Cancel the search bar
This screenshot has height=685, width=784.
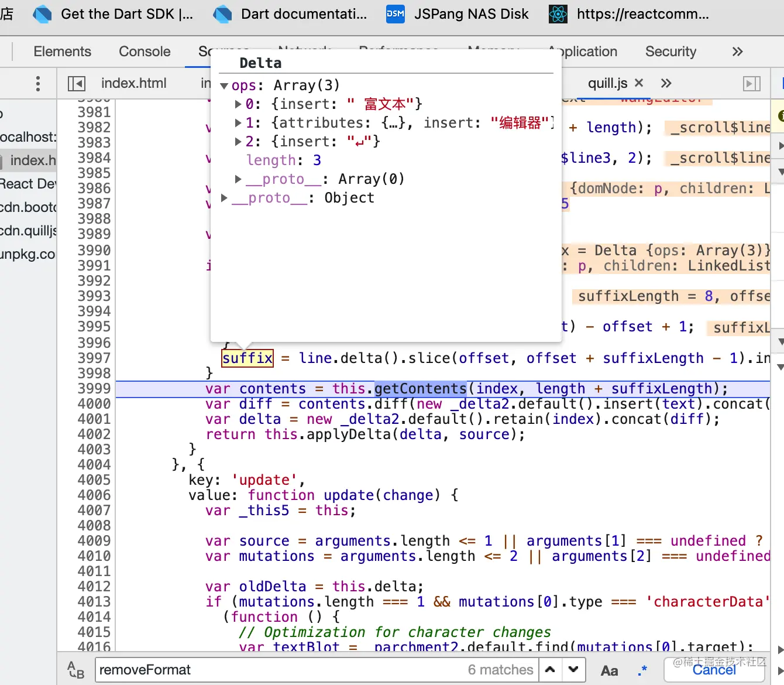[714, 670]
